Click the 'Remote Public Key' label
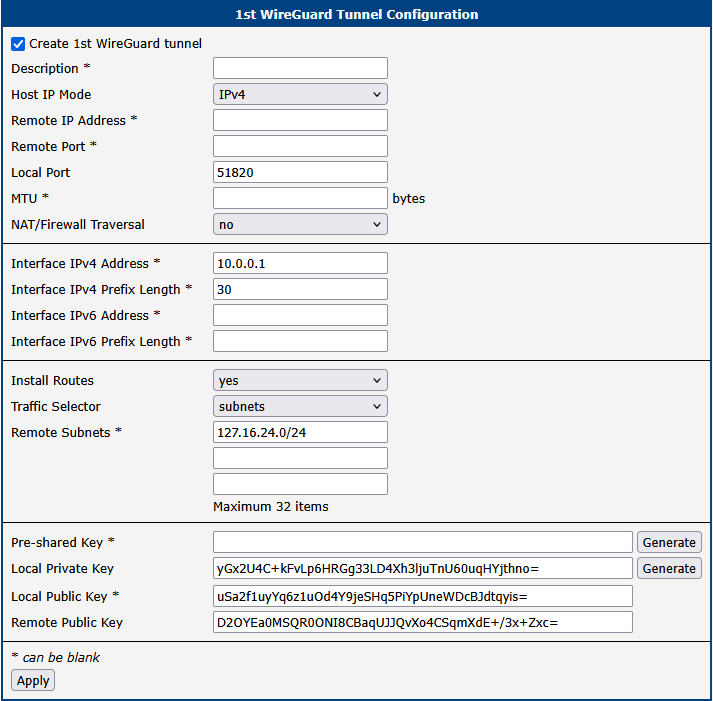 (67, 622)
